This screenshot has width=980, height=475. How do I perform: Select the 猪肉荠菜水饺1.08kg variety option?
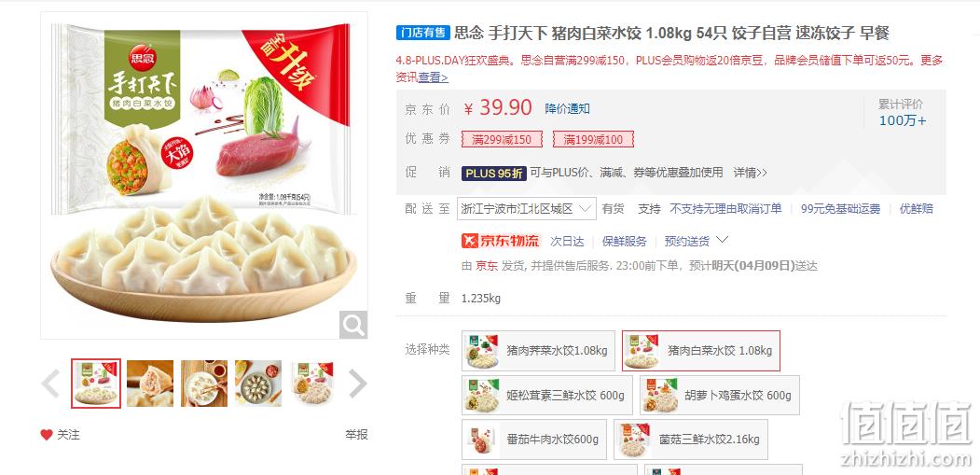pyautogui.click(x=538, y=351)
